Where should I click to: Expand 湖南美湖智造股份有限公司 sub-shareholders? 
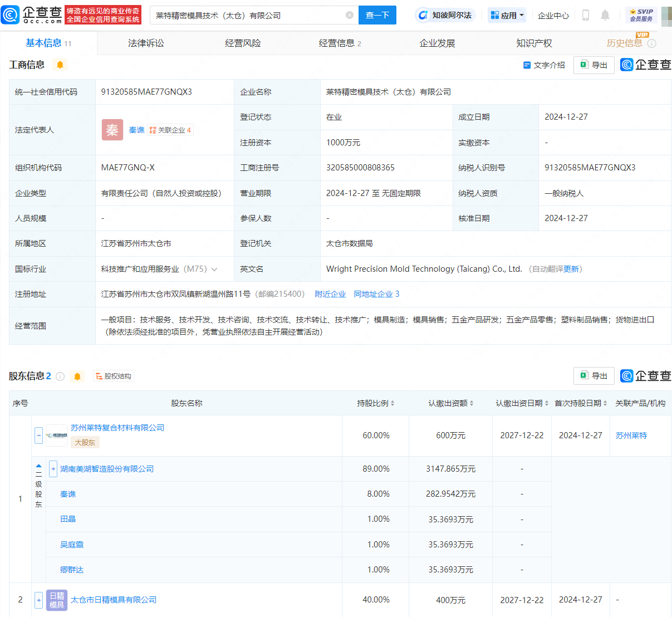[53, 469]
